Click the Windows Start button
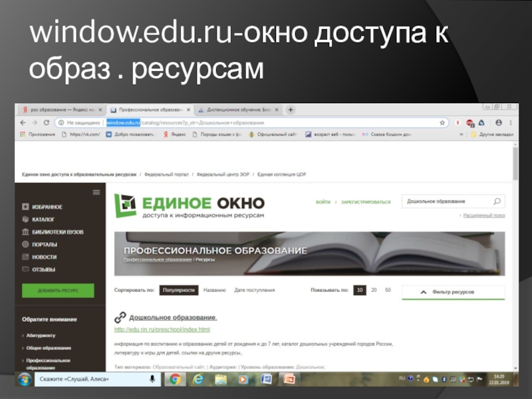 pos(25,379)
